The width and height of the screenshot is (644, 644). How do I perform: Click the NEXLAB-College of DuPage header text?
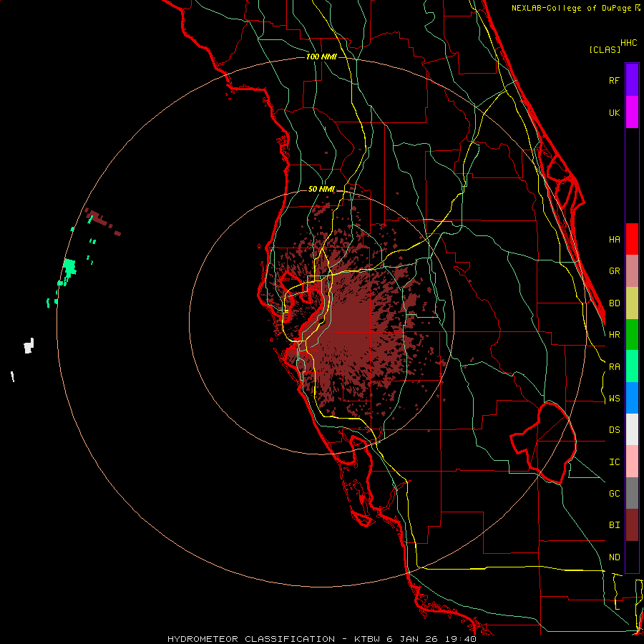pyautogui.click(x=571, y=8)
